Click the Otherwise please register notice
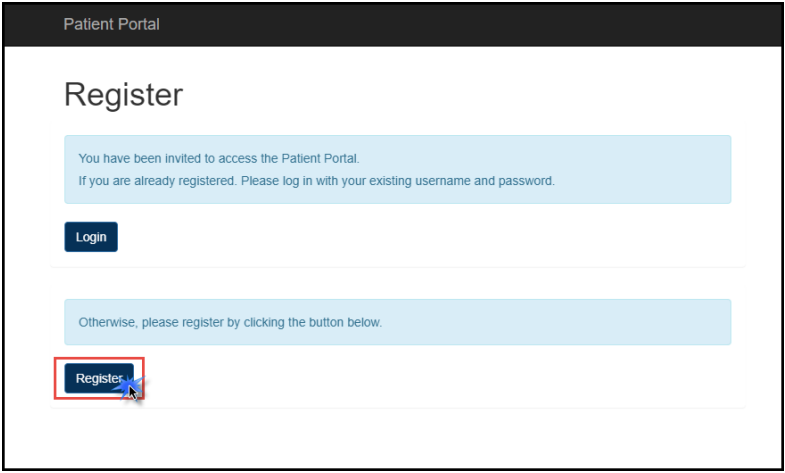Viewport: 785px width, 473px height. [230, 323]
